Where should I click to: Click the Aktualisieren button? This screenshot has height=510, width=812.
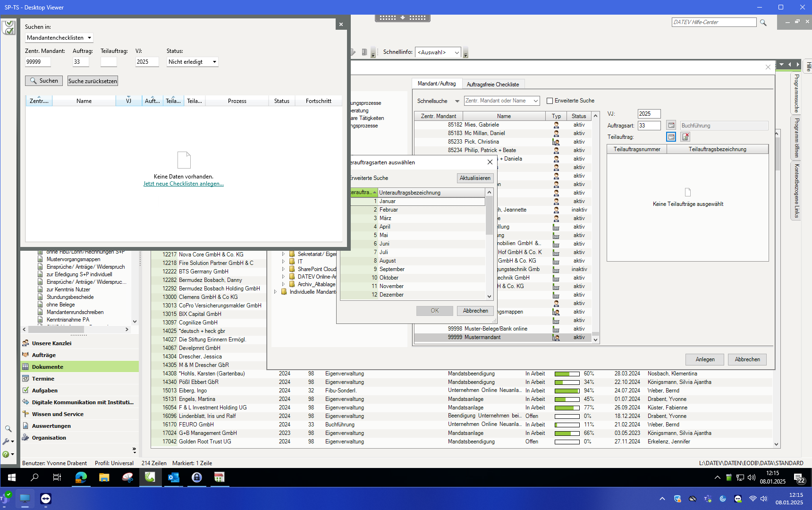[475, 178]
